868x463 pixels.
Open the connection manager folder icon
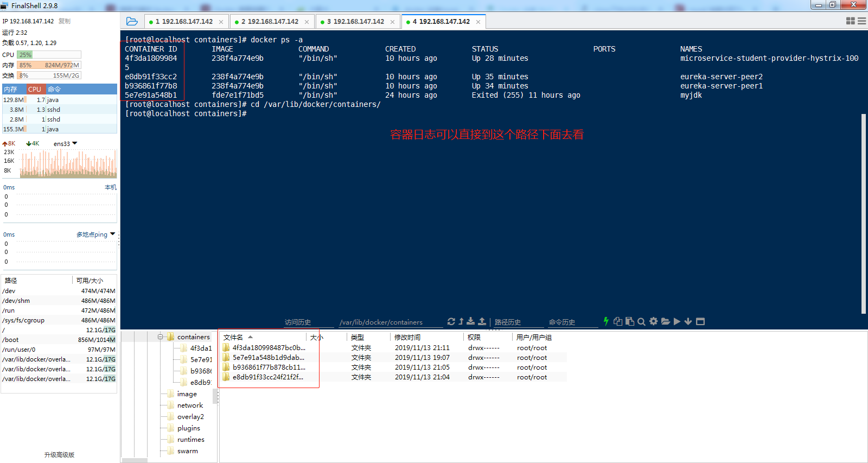pos(132,21)
